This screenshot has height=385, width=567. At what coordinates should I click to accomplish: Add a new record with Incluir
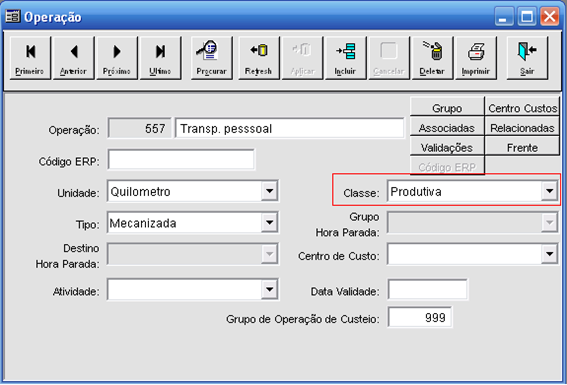[346, 58]
